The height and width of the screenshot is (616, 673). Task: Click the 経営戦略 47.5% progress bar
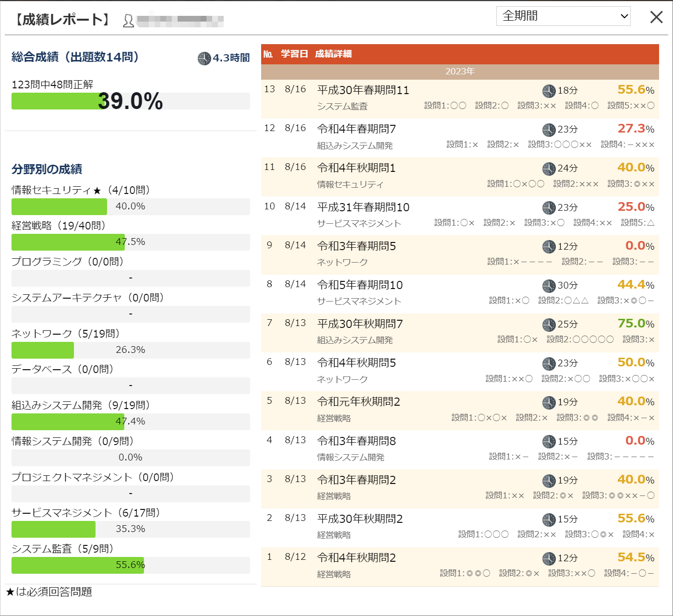pyautogui.click(x=131, y=242)
